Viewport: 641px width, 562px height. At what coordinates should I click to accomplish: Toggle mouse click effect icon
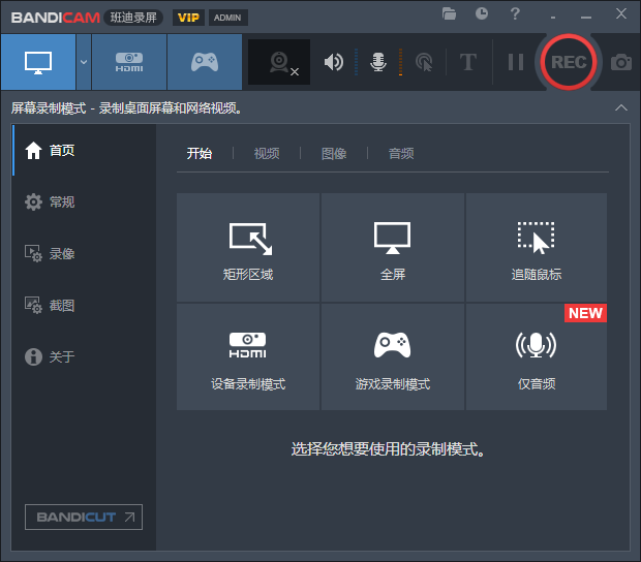[424, 62]
